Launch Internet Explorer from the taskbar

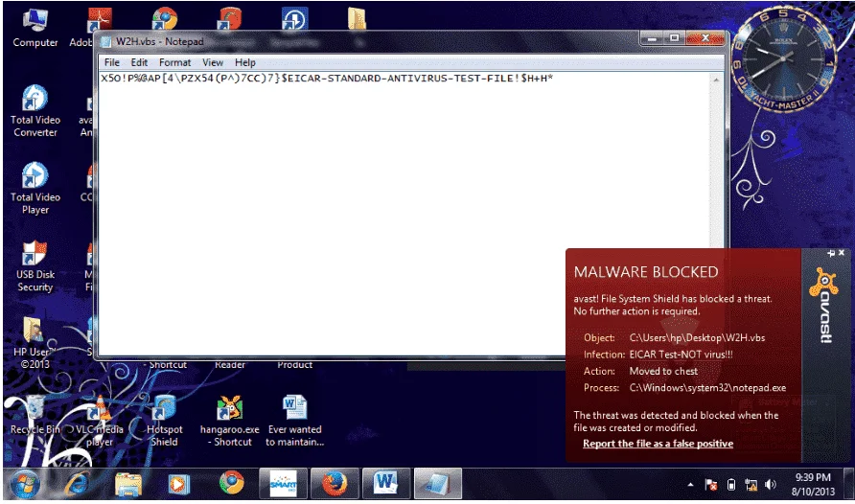77,484
